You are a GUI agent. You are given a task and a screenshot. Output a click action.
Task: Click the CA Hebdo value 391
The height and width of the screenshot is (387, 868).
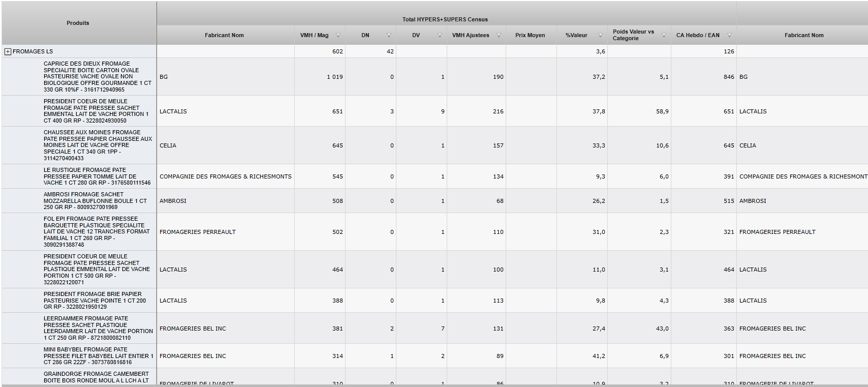729,176
